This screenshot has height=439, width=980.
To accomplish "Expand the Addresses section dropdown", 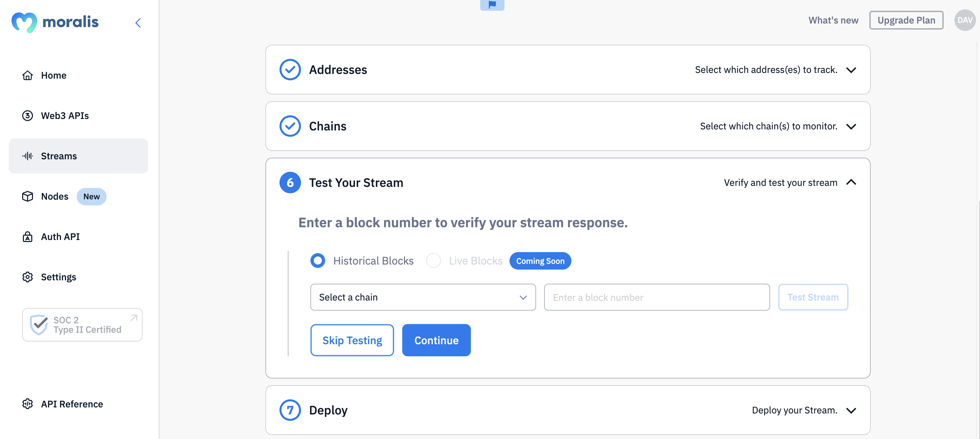I will (851, 69).
